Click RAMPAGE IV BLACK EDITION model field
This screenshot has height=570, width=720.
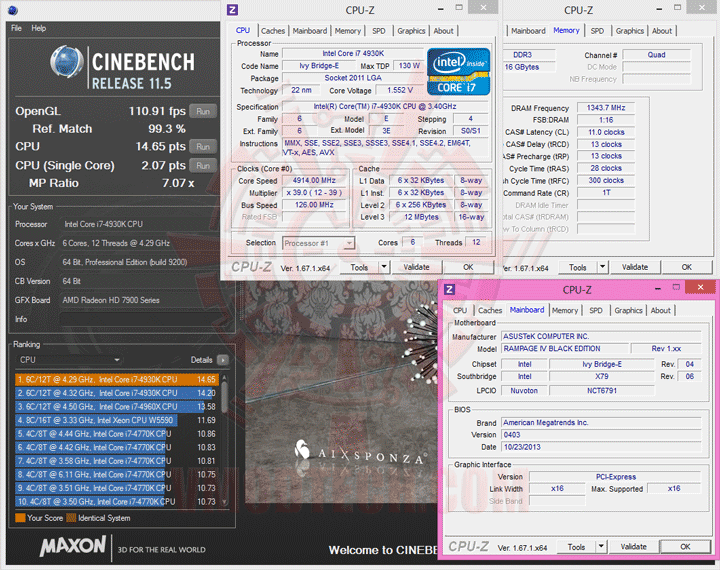pos(564,349)
